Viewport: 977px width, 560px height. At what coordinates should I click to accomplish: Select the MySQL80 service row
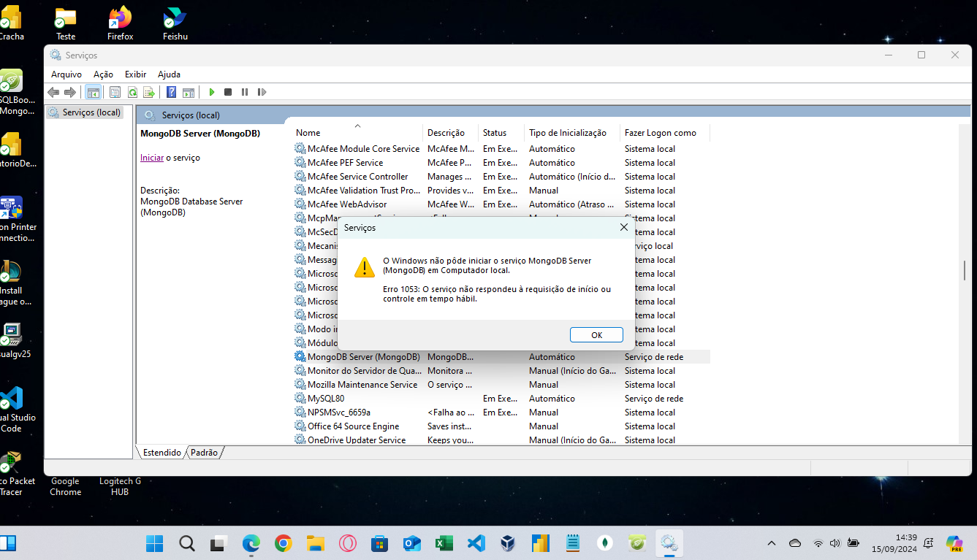click(501, 399)
